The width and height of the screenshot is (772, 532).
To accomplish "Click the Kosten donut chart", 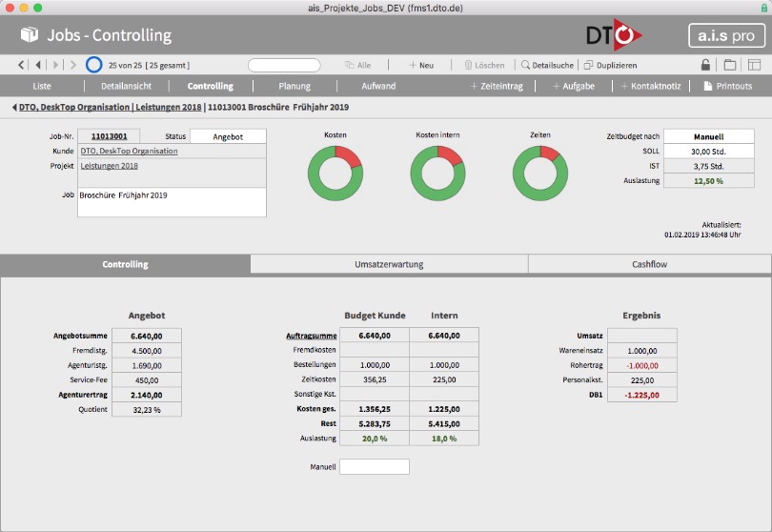I will pyautogui.click(x=335, y=174).
